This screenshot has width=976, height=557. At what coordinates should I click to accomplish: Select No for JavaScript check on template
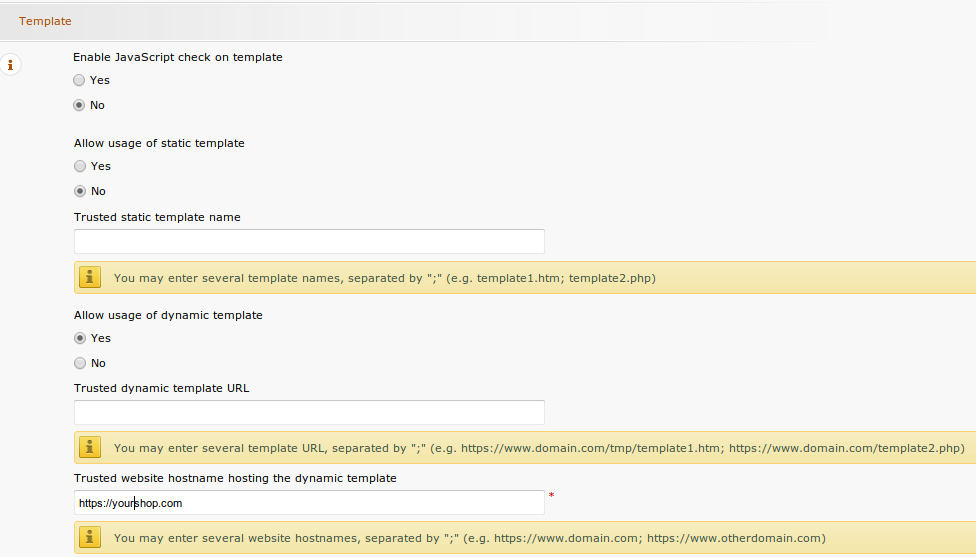tap(79, 105)
